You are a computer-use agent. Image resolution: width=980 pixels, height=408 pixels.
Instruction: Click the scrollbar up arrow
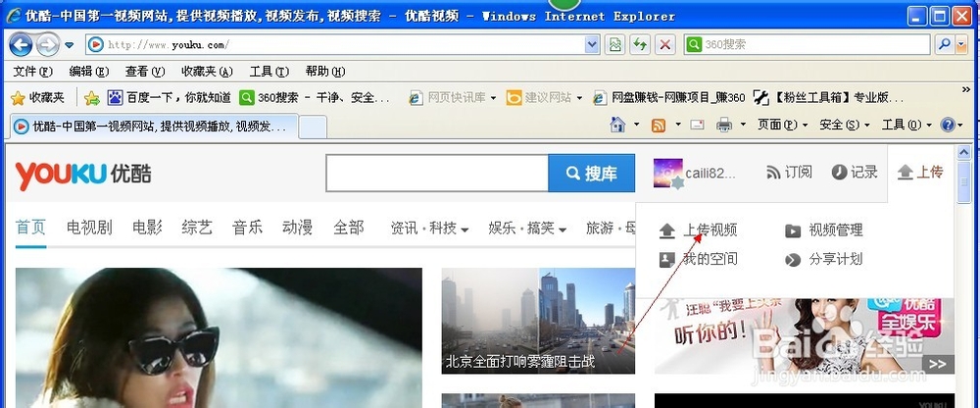(x=963, y=152)
